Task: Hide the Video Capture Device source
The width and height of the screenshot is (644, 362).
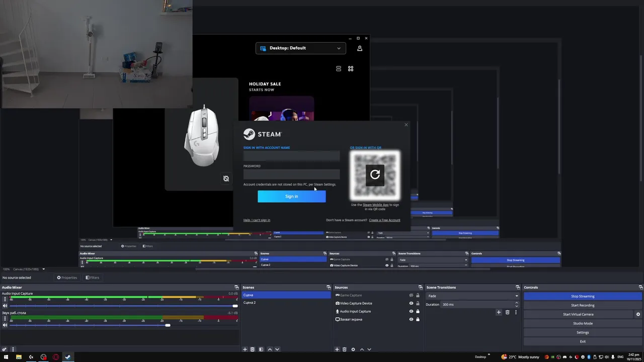Action: point(411,303)
